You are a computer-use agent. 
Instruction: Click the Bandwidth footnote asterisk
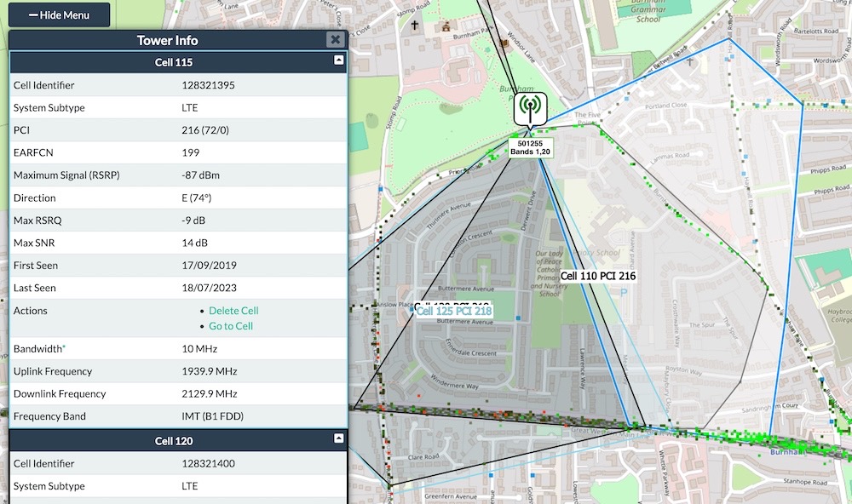[63, 346]
